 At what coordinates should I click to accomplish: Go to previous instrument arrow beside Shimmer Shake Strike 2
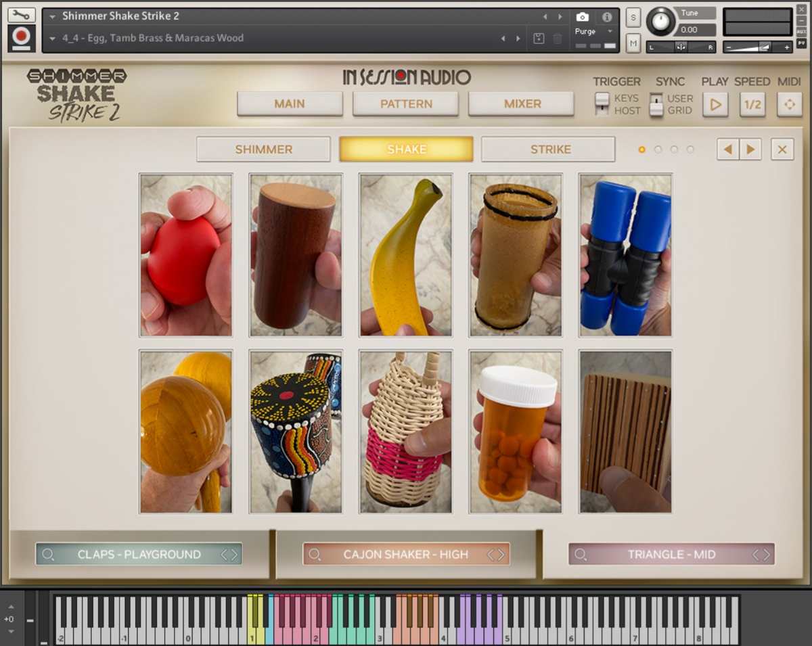pos(545,16)
